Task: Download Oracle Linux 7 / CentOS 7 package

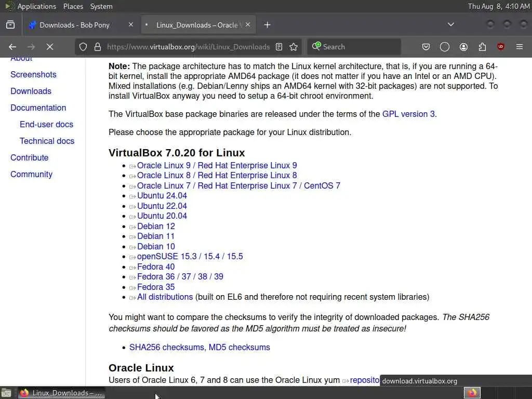Action: [238, 186]
